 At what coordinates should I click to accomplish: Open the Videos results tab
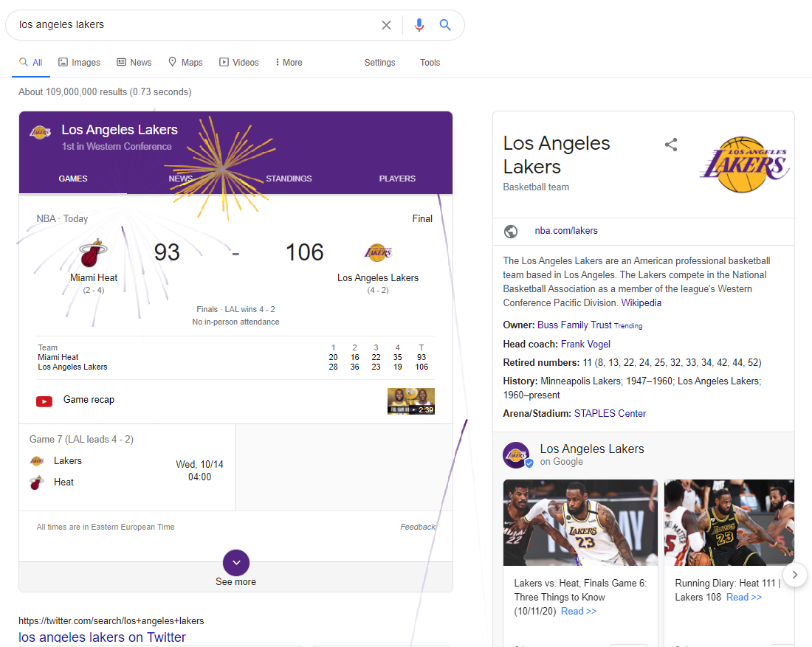[x=239, y=62]
